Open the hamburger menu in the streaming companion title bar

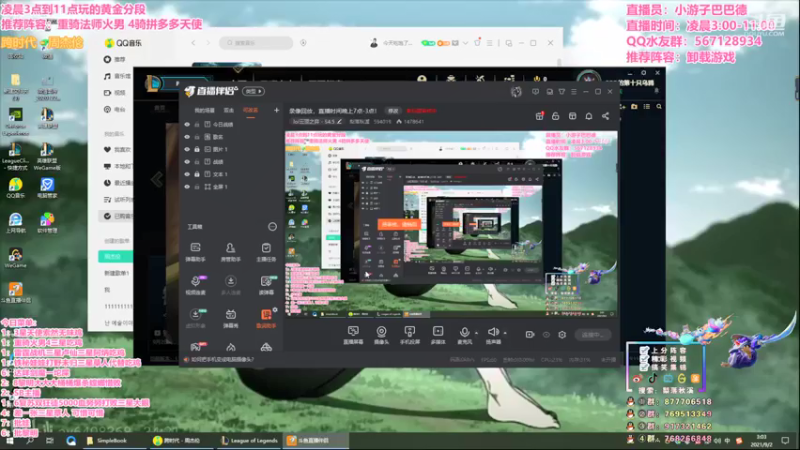pos(573,92)
